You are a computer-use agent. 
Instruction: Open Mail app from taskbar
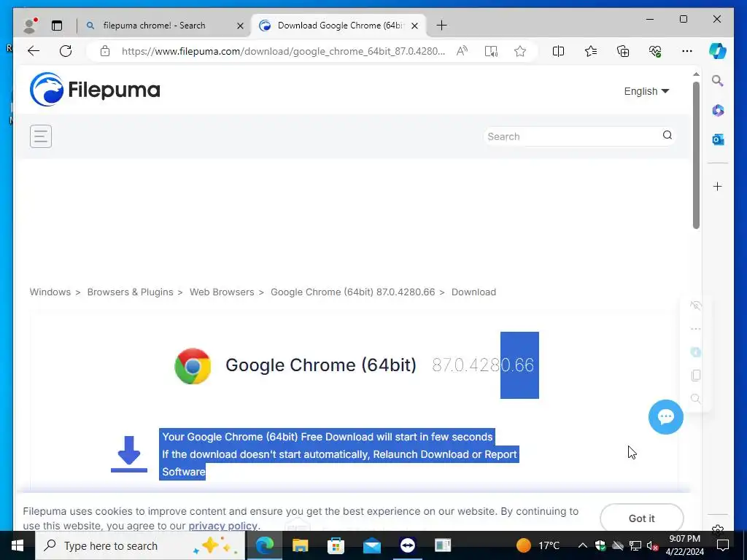pyautogui.click(x=371, y=545)
